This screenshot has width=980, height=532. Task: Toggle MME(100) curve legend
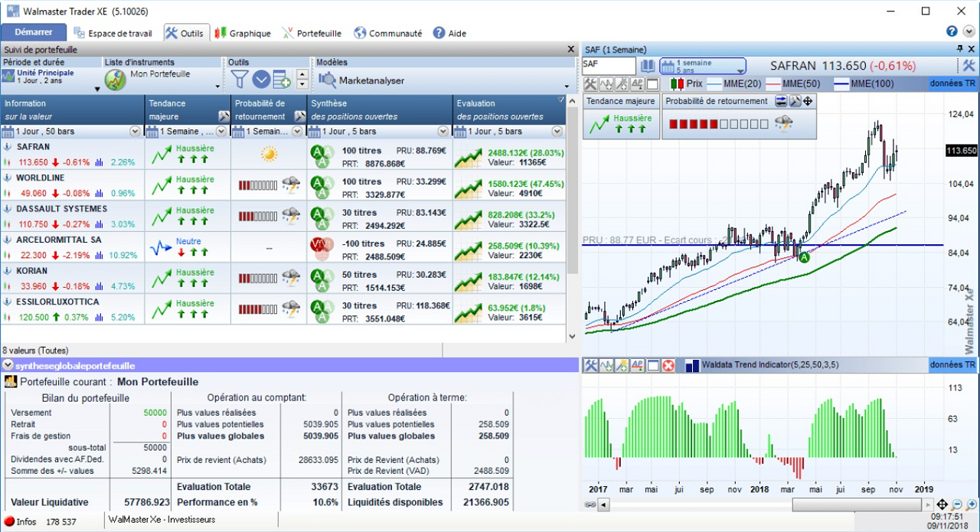click(864, 83)
